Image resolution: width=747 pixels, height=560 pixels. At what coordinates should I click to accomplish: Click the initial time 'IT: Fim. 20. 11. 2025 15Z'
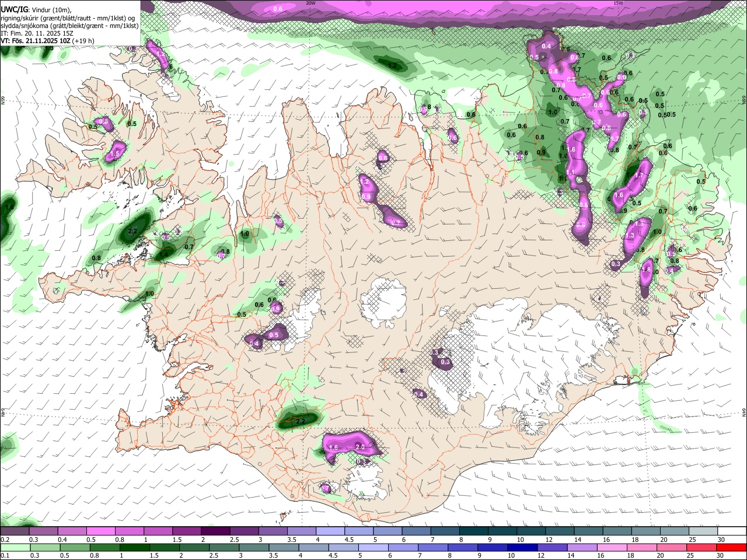tap(37, 33)
